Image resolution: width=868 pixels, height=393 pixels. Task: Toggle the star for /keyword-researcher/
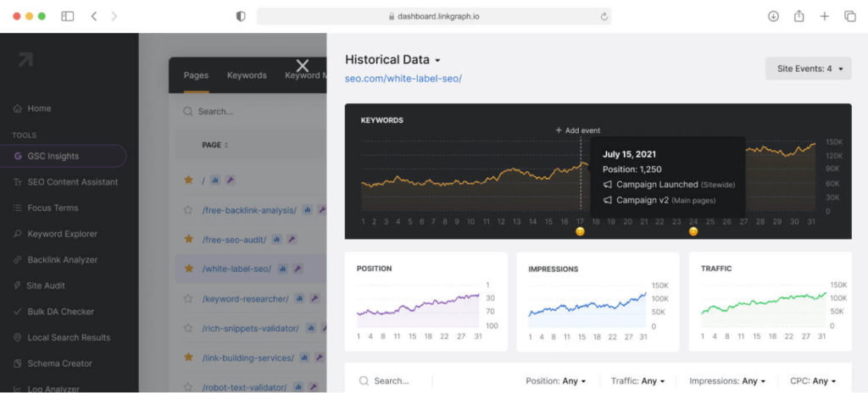point(188,299)
